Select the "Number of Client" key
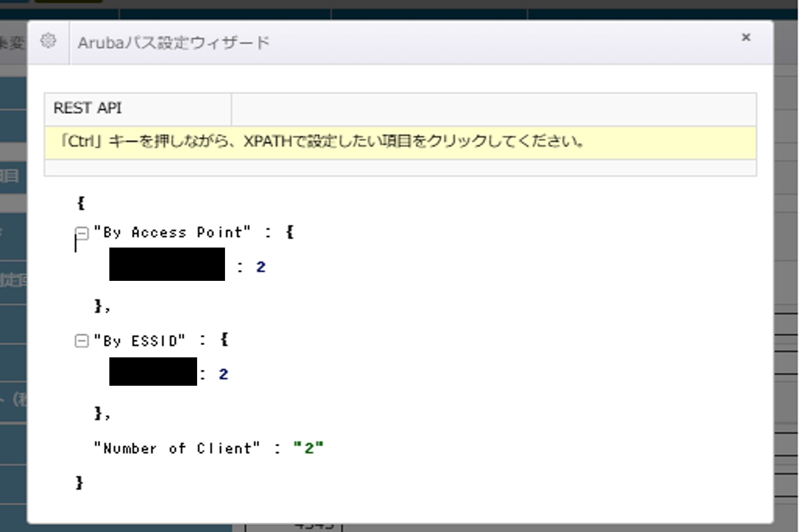 (177, 448)
